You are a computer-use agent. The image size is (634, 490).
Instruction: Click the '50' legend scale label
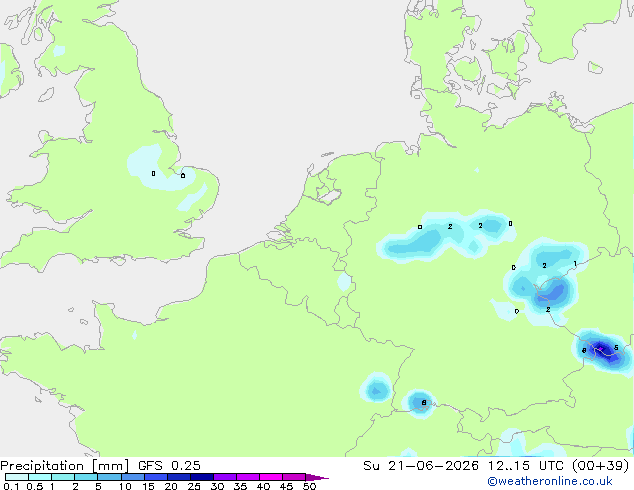click(x=309, y=486)
